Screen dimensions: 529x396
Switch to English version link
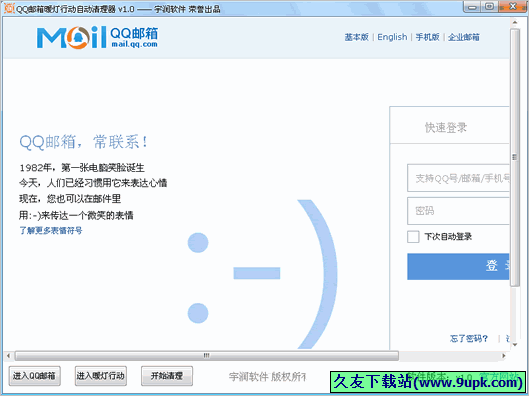point(392,37)
